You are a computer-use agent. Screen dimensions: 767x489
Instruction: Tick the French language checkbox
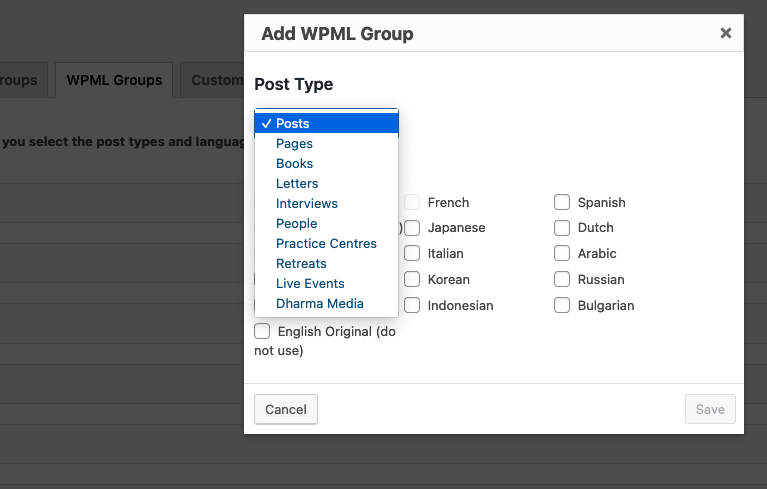point(412,202)
